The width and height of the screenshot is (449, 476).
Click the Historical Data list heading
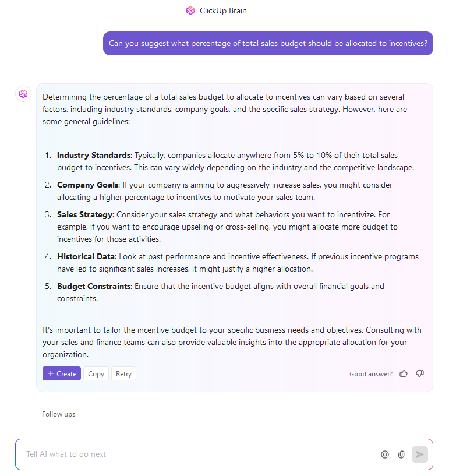tap(86, 256)
